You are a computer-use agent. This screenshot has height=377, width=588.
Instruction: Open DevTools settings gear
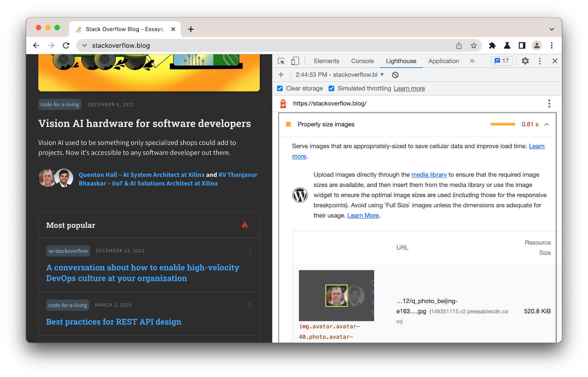pos(525,61)
